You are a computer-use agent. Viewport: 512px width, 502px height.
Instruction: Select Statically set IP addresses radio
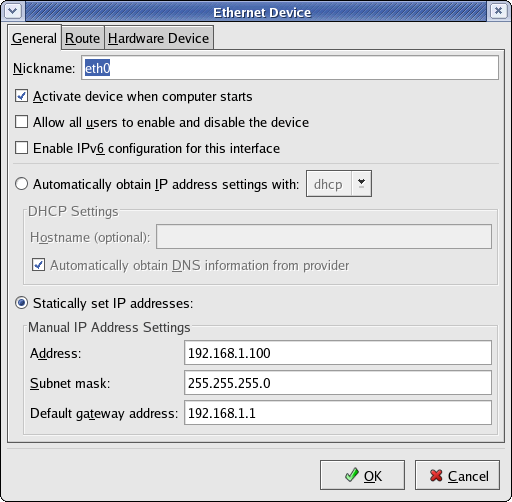pyautogui.click(x=21, y=303)
